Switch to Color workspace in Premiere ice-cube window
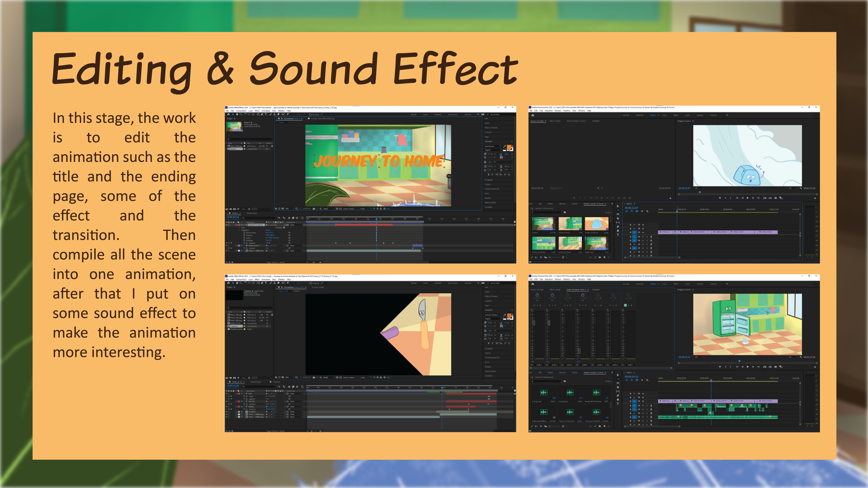 point(664,115)
